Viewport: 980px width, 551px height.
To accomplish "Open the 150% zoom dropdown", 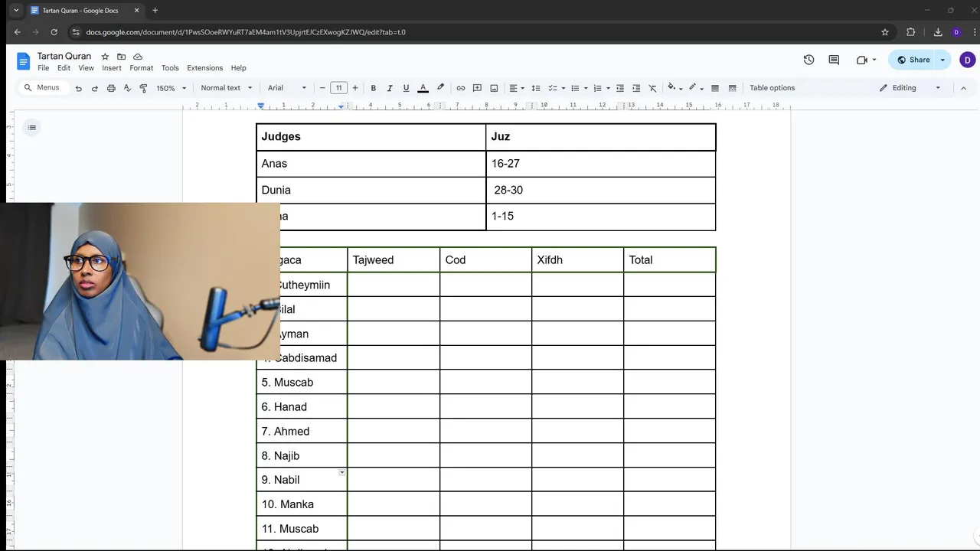I will pyautogui.click(x=171, y=88).
